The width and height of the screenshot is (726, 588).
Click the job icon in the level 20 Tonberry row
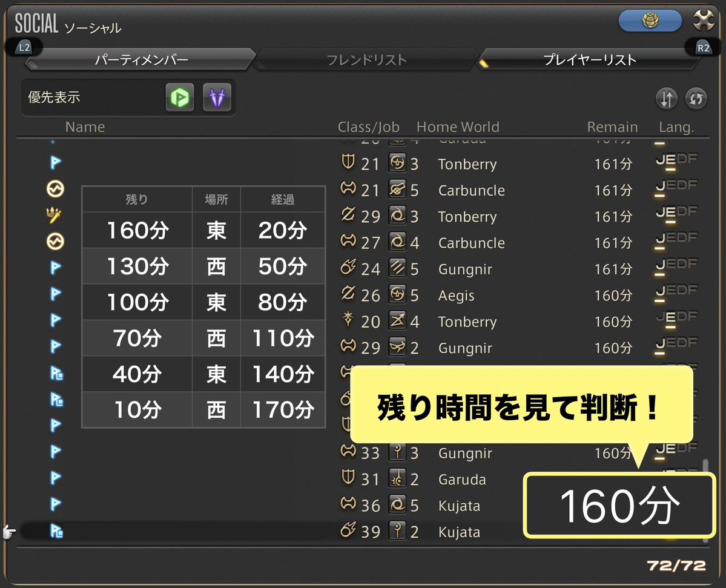[397, 321]
